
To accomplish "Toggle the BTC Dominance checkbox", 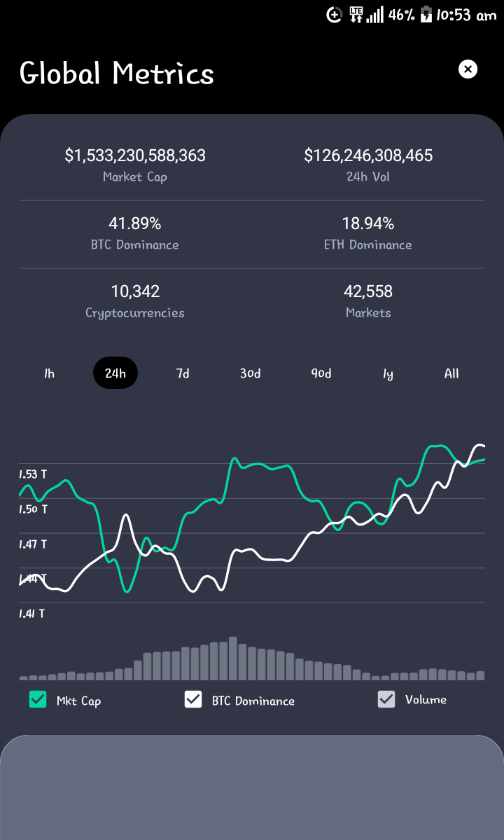I will (193, 699).
